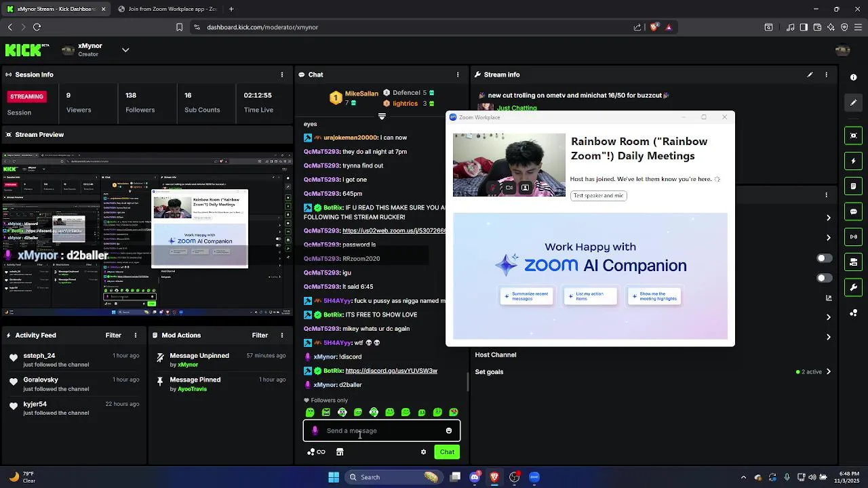
Task: Click the shop storefront icon below chat
Action: [x=340, y=452]
